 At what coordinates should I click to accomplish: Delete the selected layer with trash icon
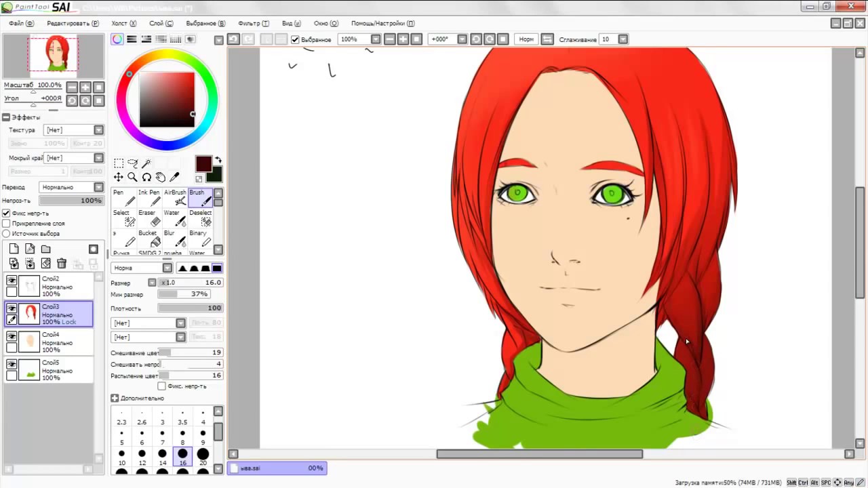(62, 264)
